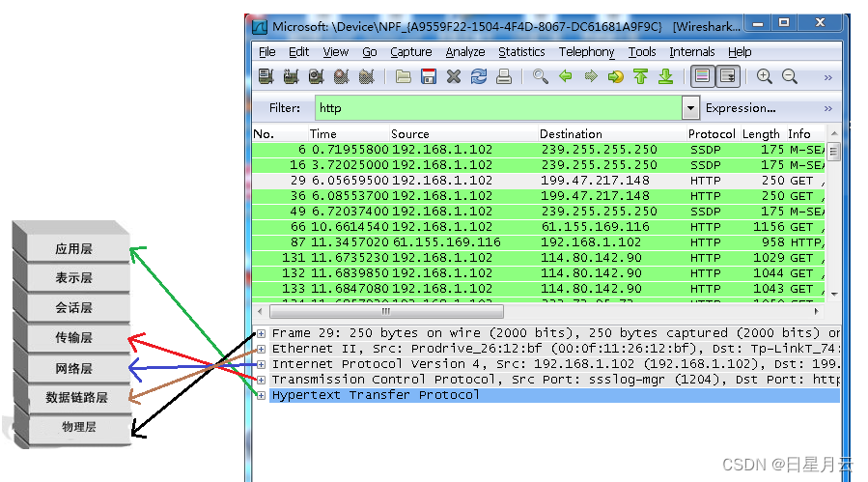Show more filter toolbar items chevron

click(828, 108)
